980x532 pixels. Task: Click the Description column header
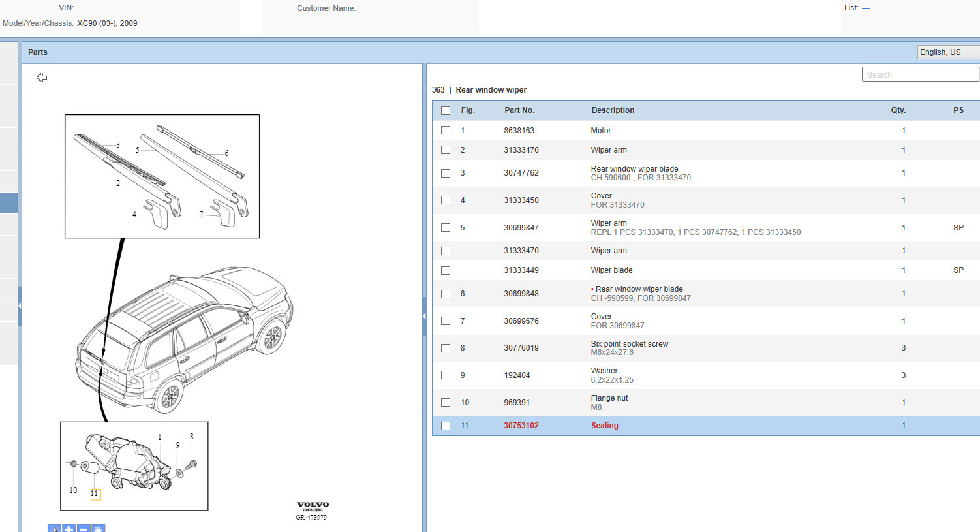613,110
